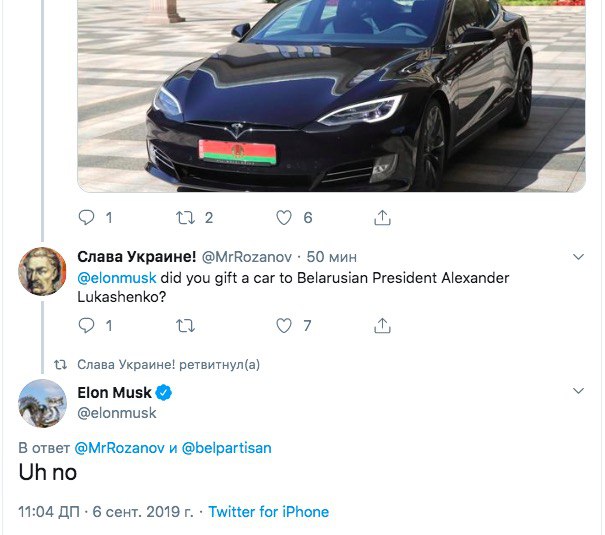
Task: Open the @elonmusk mention link
Action: click(117, 277)
